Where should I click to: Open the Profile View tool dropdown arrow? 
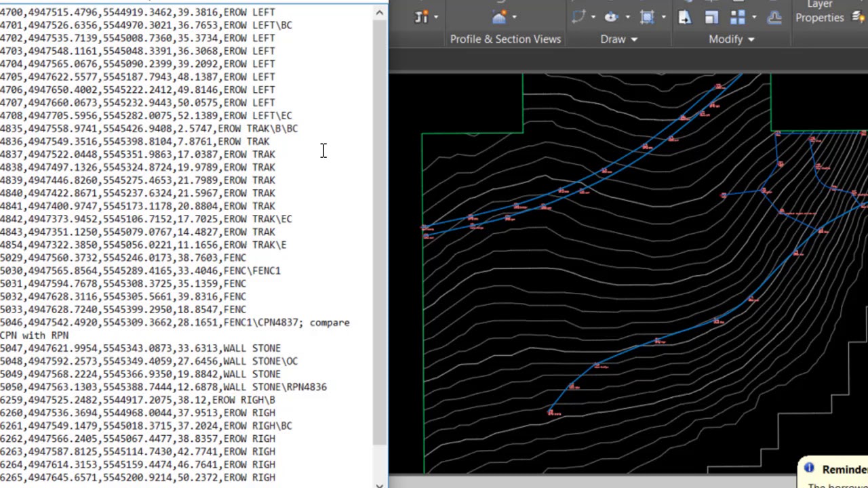[x=515, y=17]
